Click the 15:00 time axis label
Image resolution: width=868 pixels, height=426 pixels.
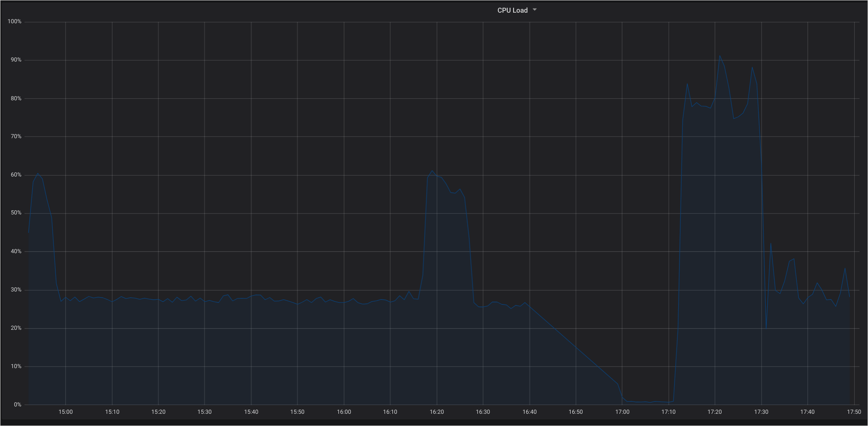(x=65, y=412)
